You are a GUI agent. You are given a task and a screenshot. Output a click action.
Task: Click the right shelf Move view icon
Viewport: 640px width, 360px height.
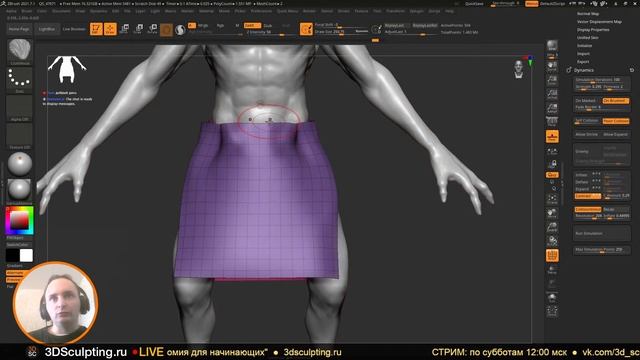552,213
